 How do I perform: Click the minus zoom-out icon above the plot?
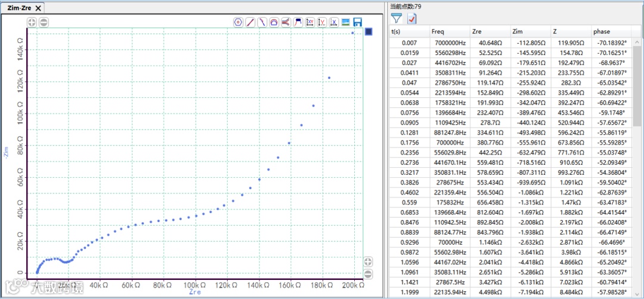pyautogui.click(x=44, y=22)
